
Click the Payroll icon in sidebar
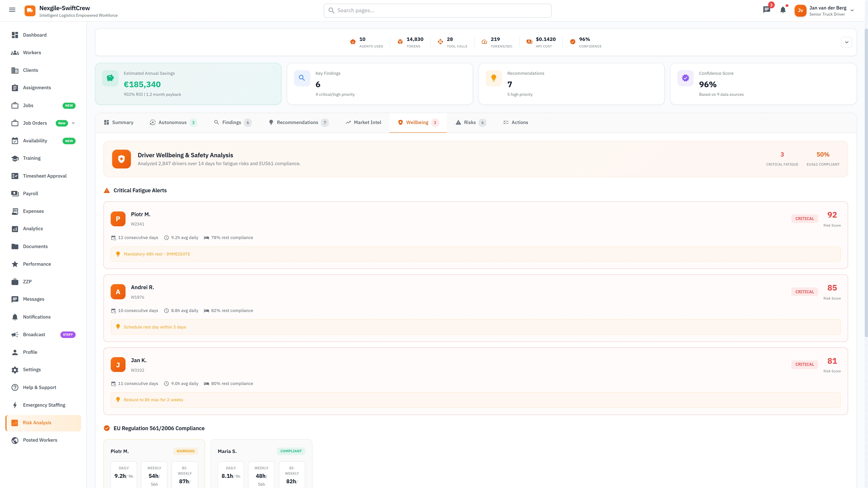click(15, 193)
